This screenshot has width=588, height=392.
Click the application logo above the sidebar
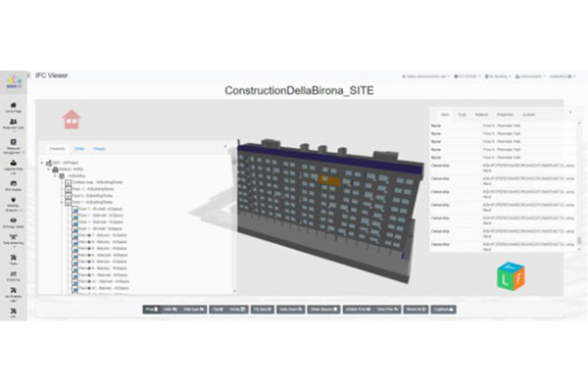14,81
